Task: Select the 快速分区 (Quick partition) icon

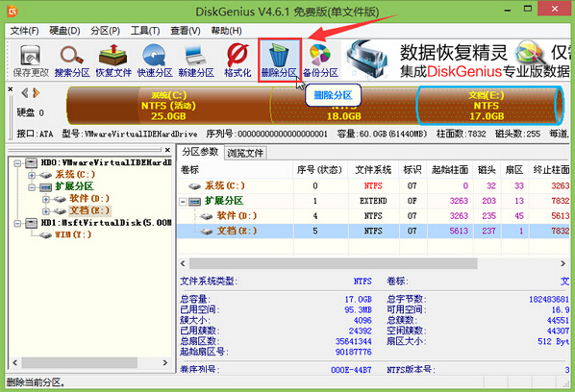Action: coord(155,61)
